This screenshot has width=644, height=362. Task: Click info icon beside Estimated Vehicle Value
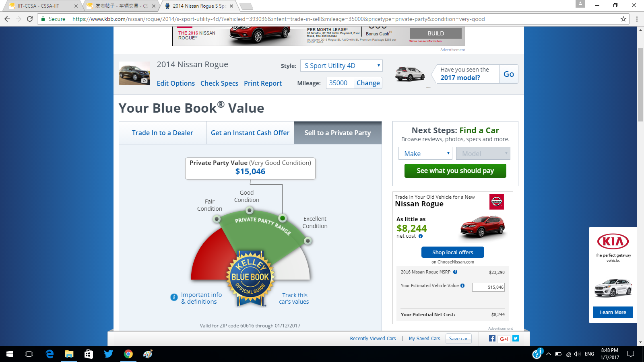[462, 286]
